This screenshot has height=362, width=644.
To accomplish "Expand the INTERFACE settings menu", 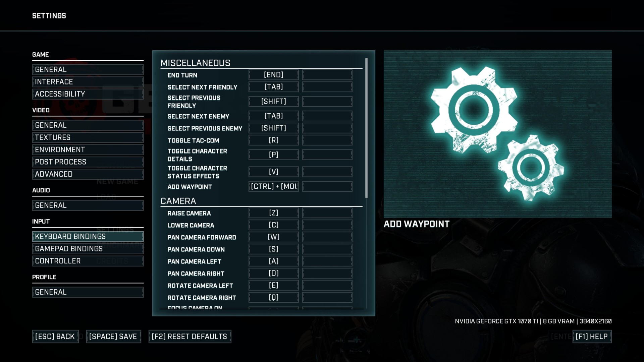I will 88,81.
